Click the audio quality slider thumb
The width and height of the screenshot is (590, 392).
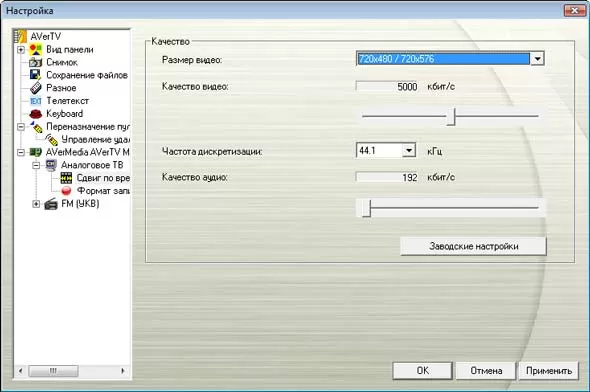366,208
